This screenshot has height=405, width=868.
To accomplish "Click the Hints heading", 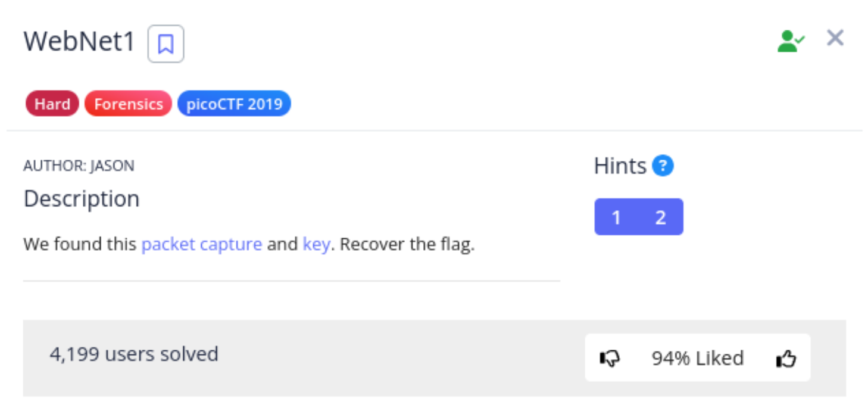I will coord(620,166).
